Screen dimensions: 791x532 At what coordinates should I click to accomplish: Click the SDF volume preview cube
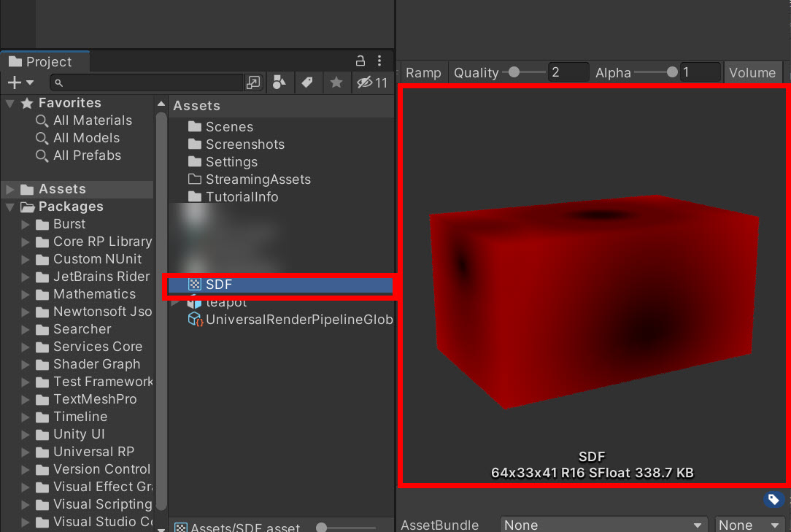tap(594, 301)
